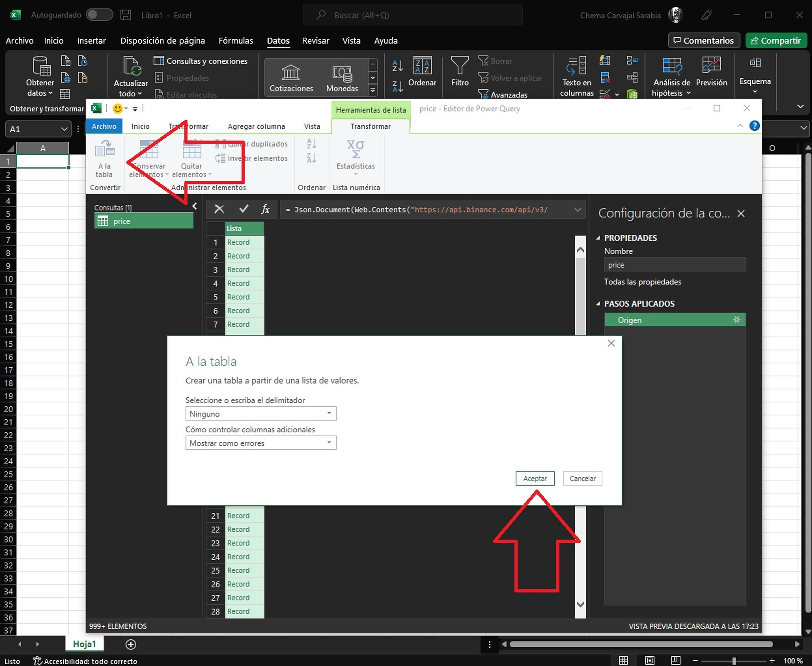Click Previsión forecast icon

pos(711,65)
